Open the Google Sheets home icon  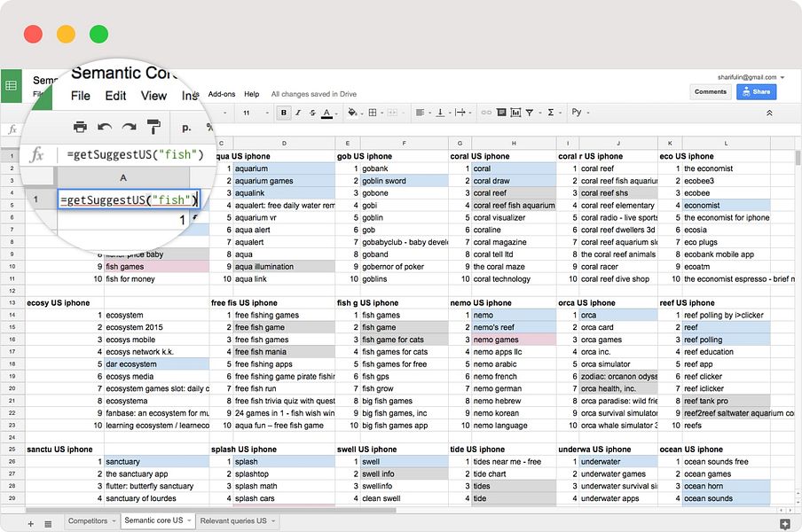[12, 86]
